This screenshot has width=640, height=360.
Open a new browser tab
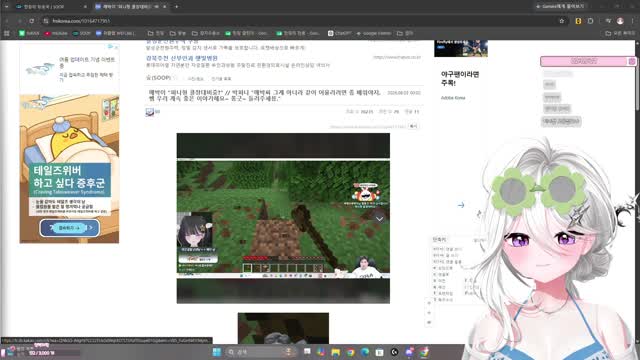176,7
